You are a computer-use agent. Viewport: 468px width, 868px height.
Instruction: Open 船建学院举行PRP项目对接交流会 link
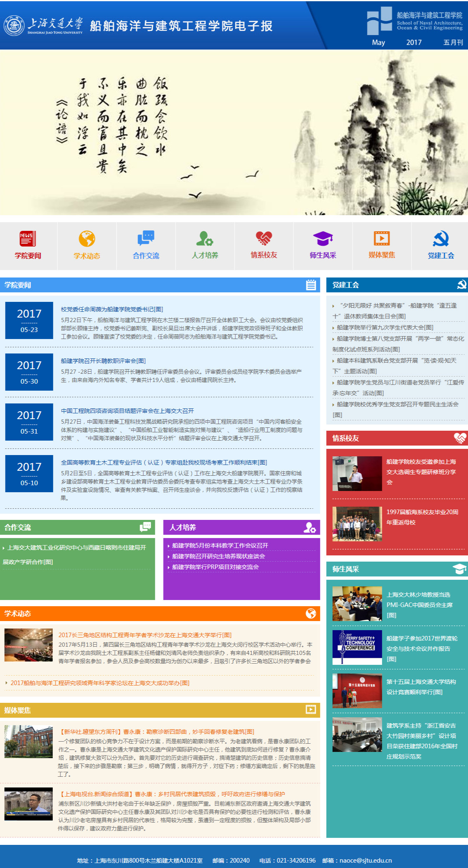coord(215,567)
